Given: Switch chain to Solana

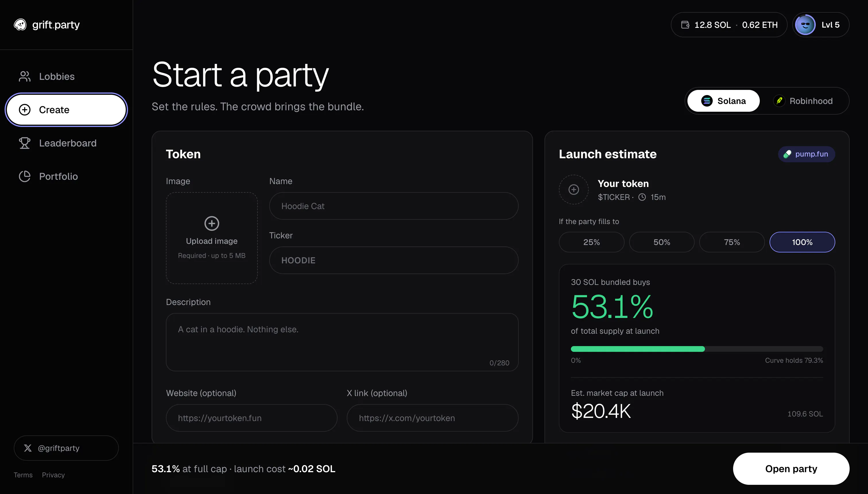Looking at the screenshot, I should 723,101.
